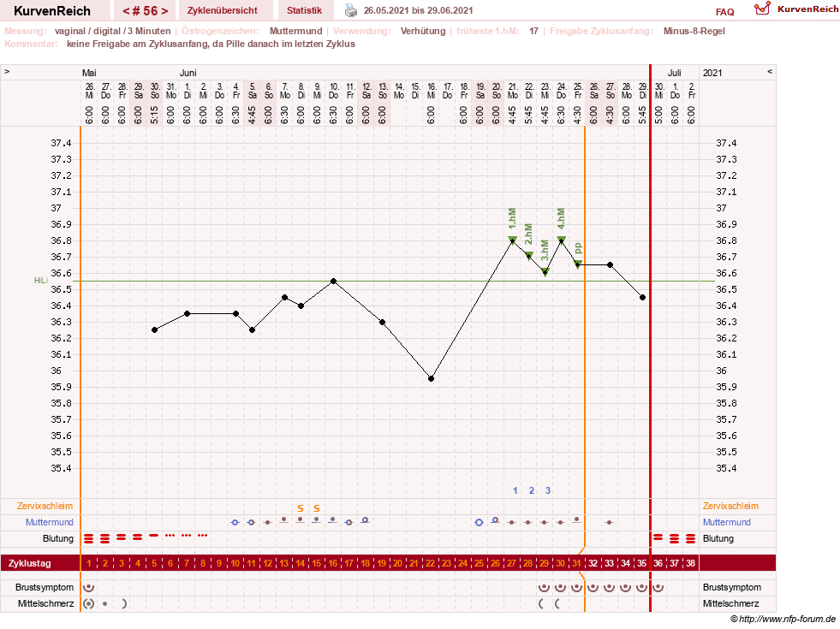Click cycle day 35 in Zyklustag row
840x629 pixels.
pyautogui.click(x=642, y=563)
